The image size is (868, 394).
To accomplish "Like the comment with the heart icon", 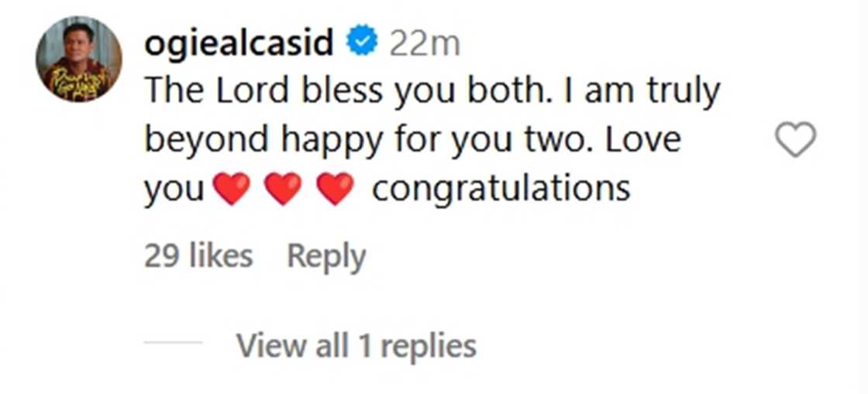I will tap(795, 140).
